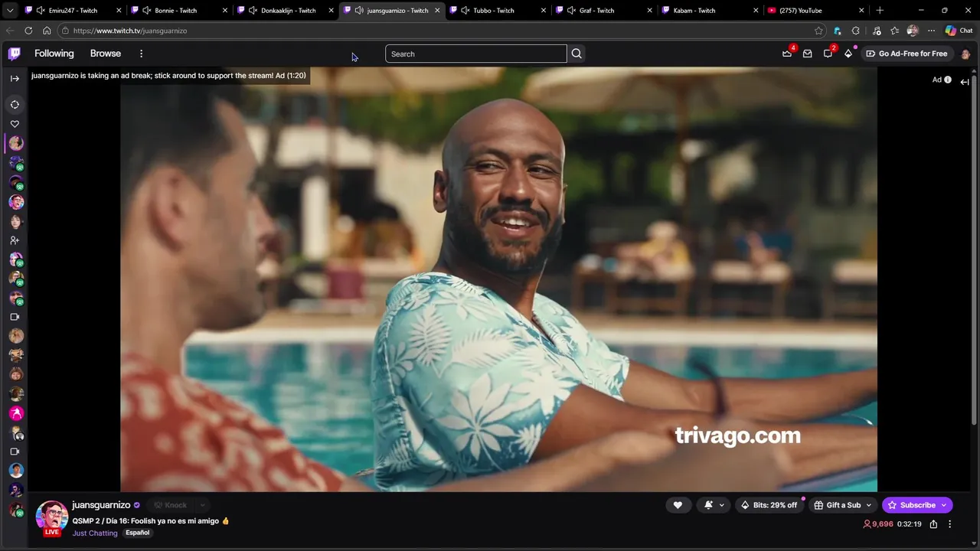Click media control music note icon
Image resolution: width=980 pixels, height=551 pixels.
point(877,31)
